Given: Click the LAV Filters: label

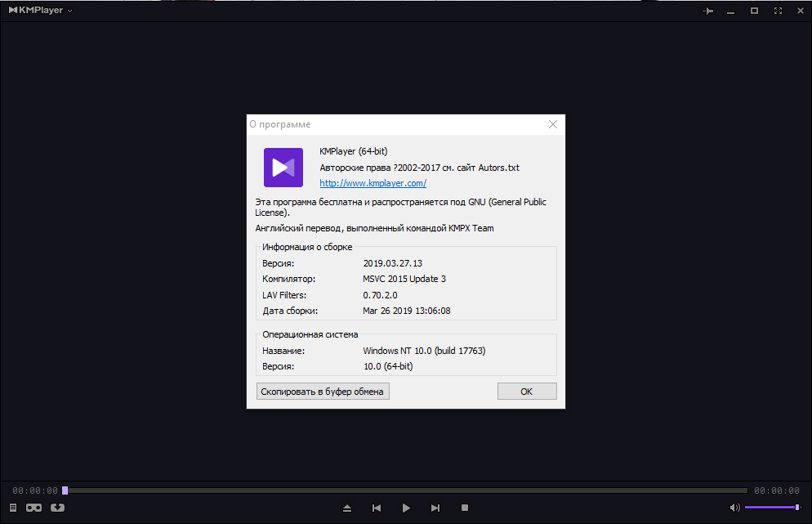Looking at the screenshot, I should pyautogui.click(x=284, y=295).
